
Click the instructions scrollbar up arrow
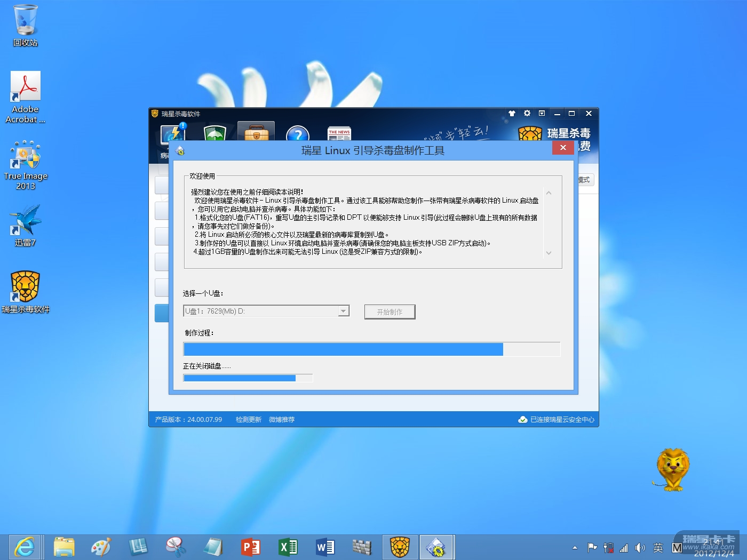[549, 193]
